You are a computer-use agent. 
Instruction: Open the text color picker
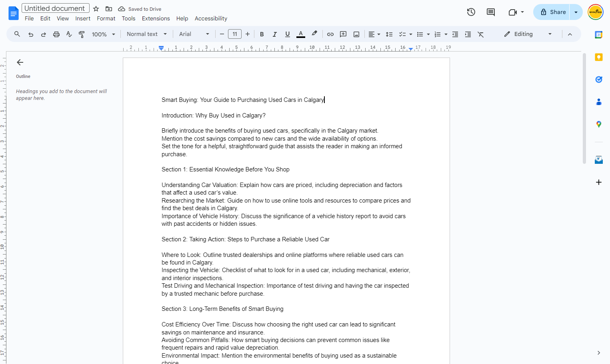pyautogui.click(x=301, y=34)
